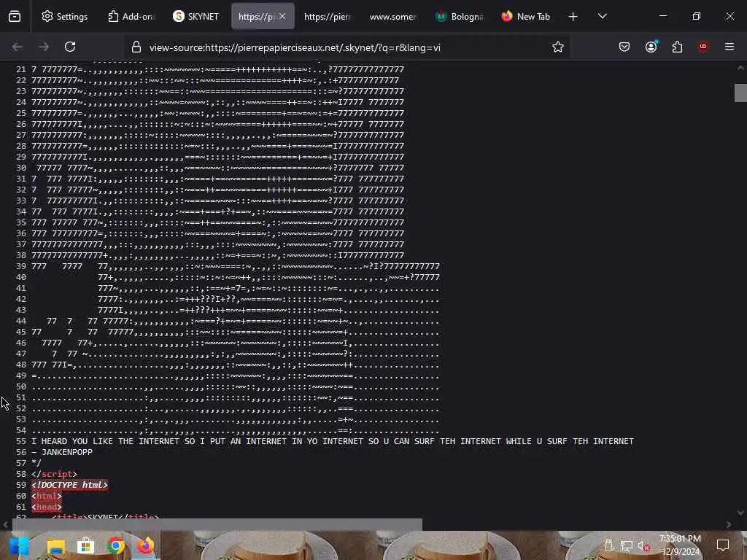The image size is (747, 560).
Task: Click the USB safely remove tray icon
Action: point(609,545)
